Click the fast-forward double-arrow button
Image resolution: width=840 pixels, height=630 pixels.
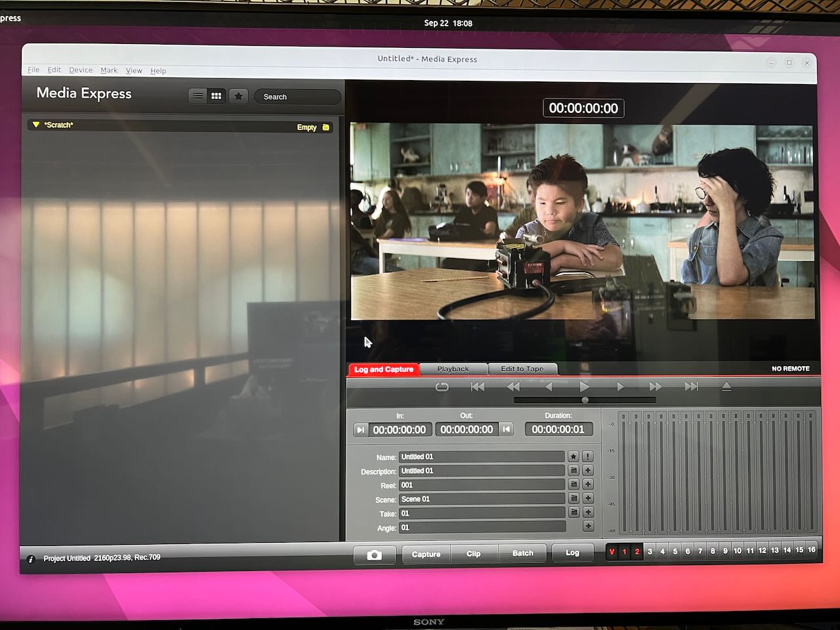click(x=655, y=387)
